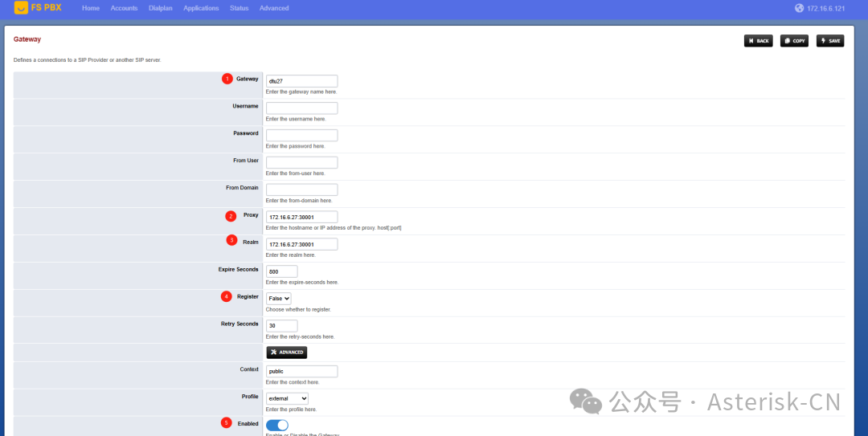
Task: Click the Realm input field
Action: coord(301,244)
